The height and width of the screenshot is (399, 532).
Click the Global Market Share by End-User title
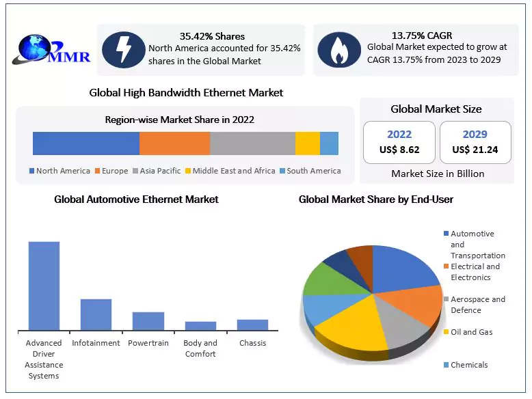[376, 199]
